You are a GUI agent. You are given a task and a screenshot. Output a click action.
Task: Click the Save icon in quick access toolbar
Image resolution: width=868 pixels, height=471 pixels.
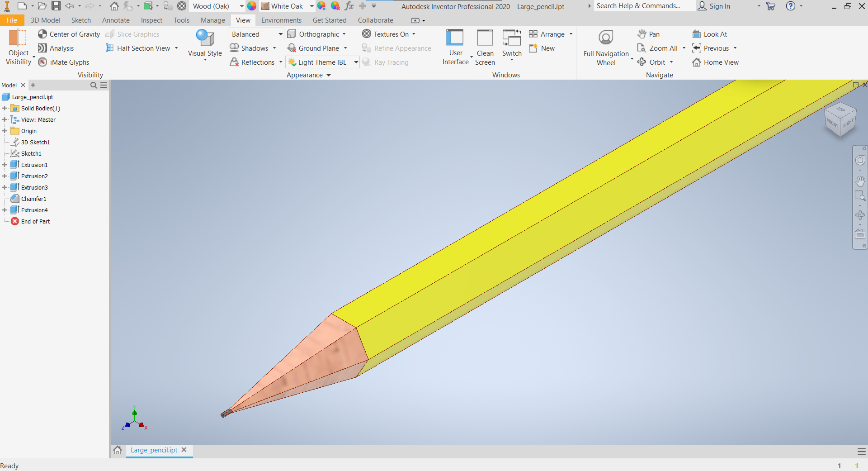point(56,6)
